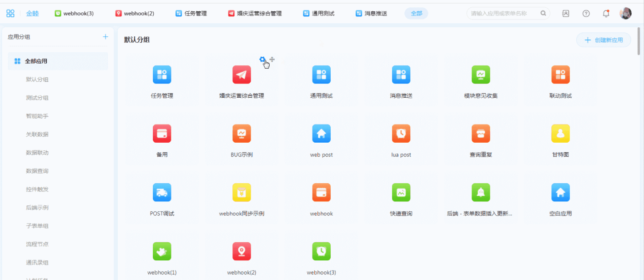The image size is (644, 280).
Task: Switch to the webhook(3) top tab
Action: coord(74,14)
